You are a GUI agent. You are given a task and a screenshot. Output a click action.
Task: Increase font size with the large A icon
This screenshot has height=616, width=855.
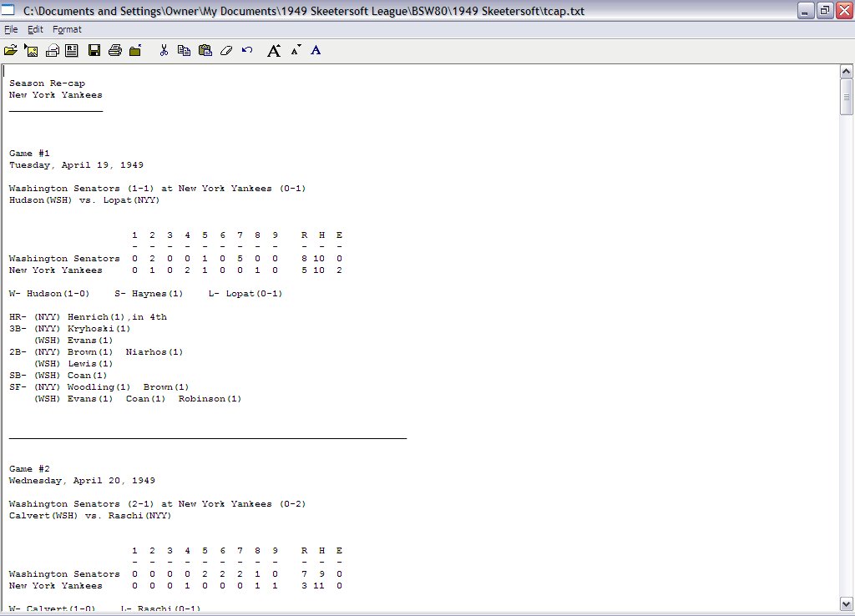pyautogui.click(x=274, y=51)
